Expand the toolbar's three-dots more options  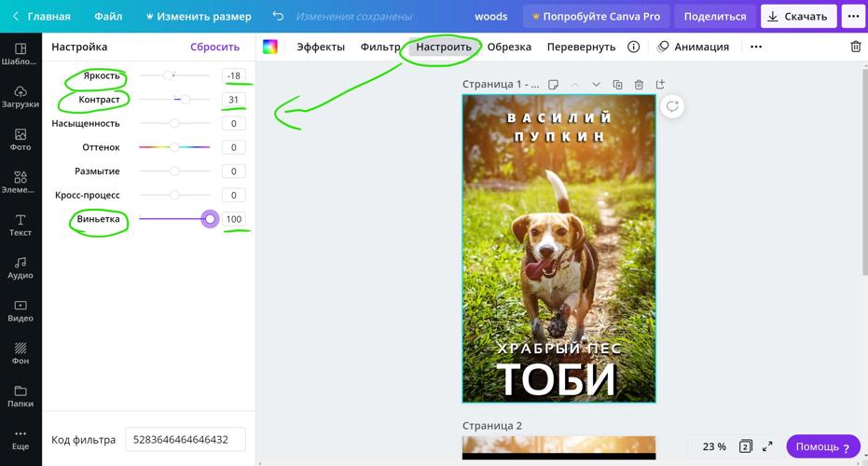click(755, 47)
